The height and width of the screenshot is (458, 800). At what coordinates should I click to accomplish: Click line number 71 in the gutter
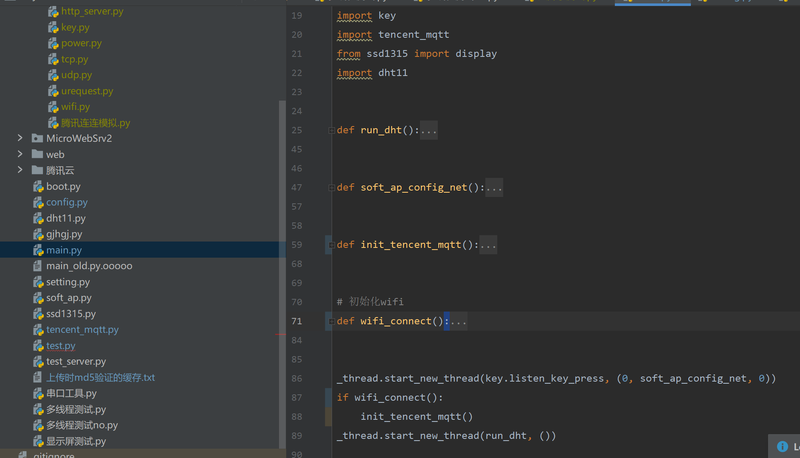coord(296,321)
